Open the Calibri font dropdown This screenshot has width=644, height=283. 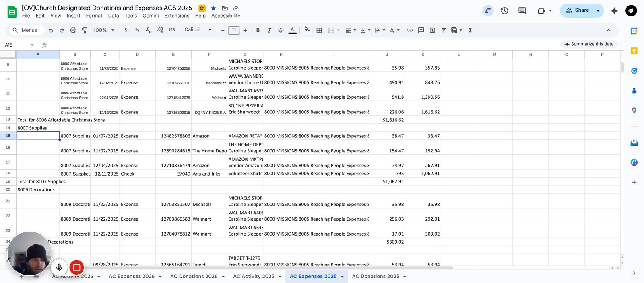pyautogui.click(x=198, y=30)
